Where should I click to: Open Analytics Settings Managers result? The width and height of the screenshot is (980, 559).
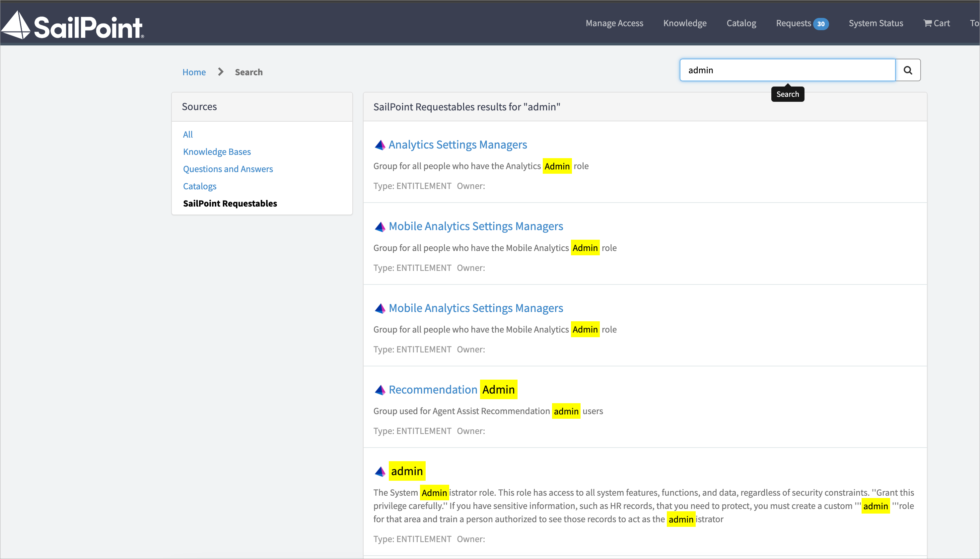pos(457,145)
